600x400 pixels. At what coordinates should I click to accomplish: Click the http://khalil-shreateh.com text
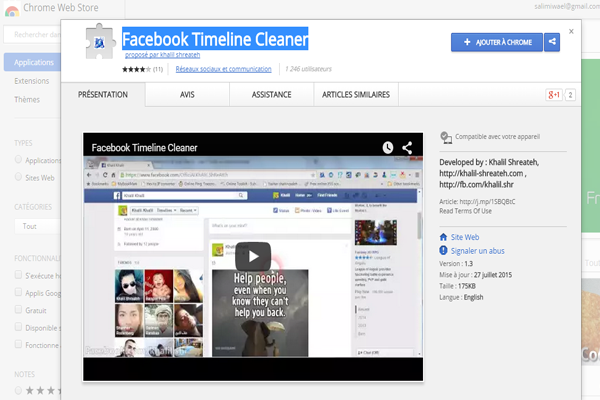(481, 173)
